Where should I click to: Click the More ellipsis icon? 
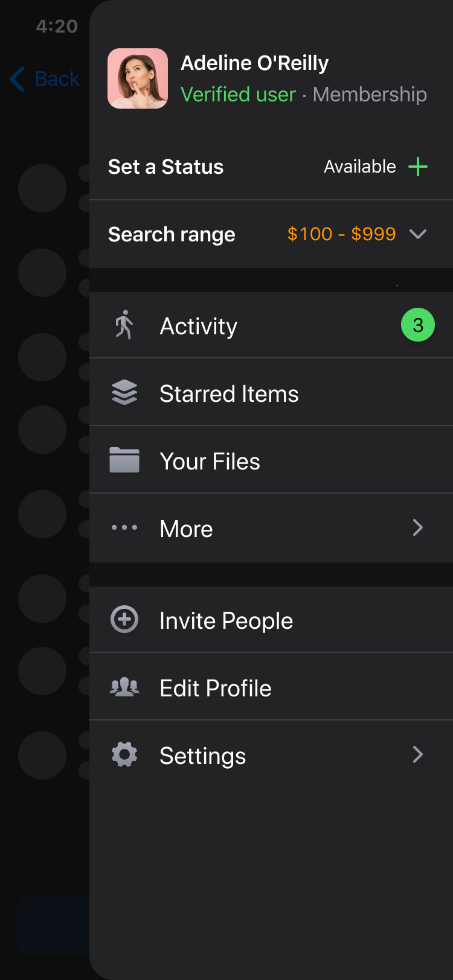pyautogui.click(x=124, y=527)
